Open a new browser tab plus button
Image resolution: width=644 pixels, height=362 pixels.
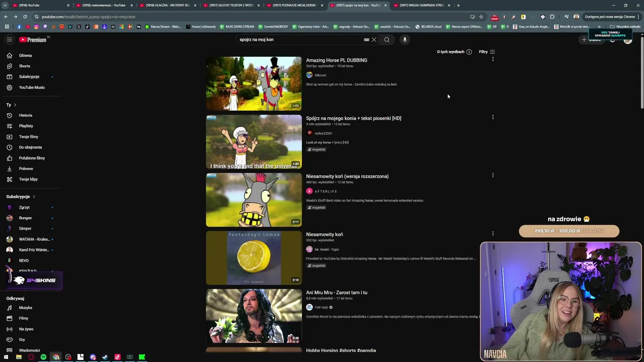pos(458,5)
